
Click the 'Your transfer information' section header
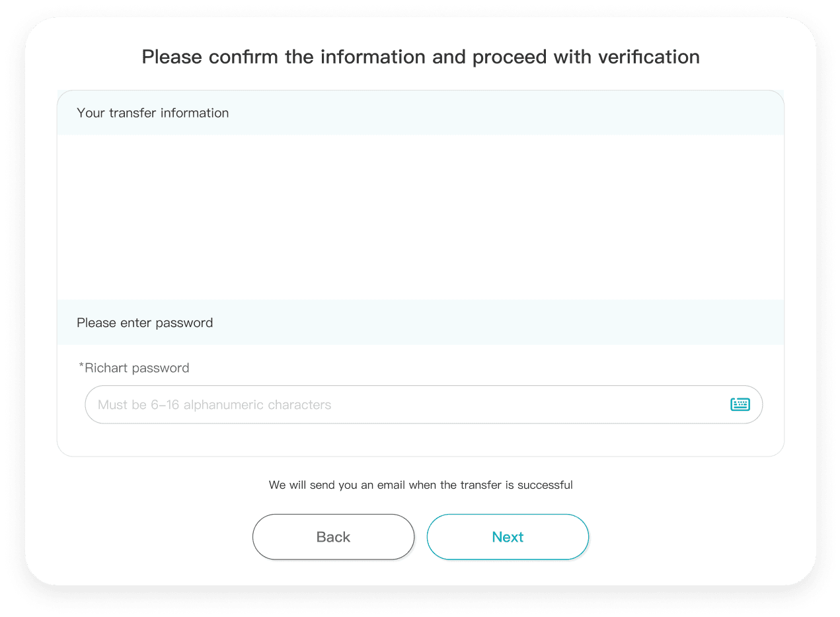click(x=420, y=113)
